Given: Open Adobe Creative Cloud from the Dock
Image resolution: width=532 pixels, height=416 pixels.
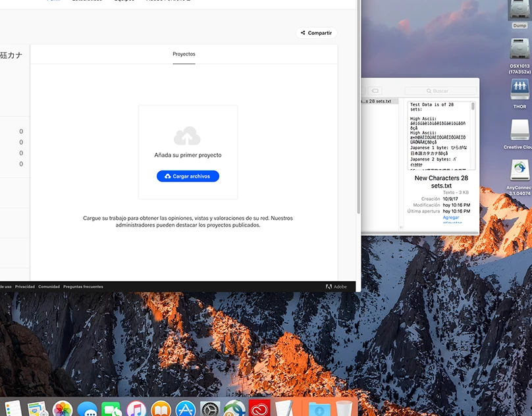Looking at the screenshot, I should click(259, 409).
